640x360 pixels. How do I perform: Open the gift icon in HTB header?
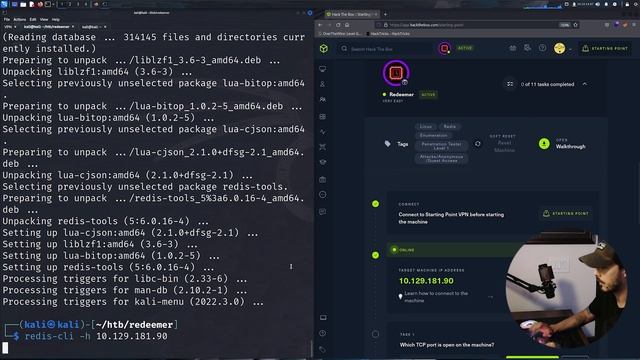tap(513, 48)
